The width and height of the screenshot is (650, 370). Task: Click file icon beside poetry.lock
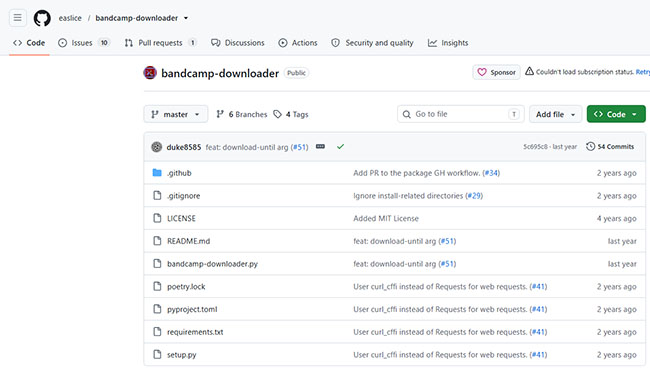[157, 286]
